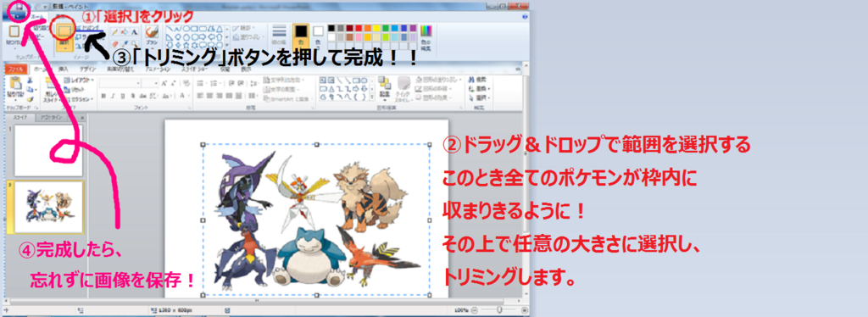Click the PowerPoint Cut scissors icon

pyautogui.click(x=29, y=81)
